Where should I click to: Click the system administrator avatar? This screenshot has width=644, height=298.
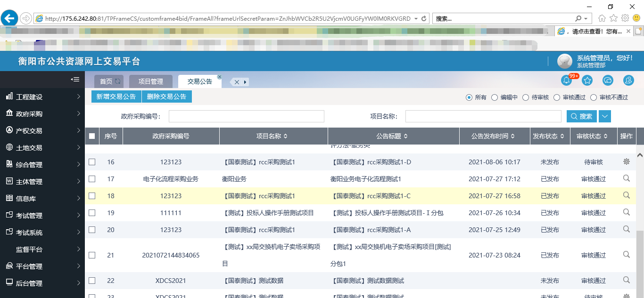[565, 61]
